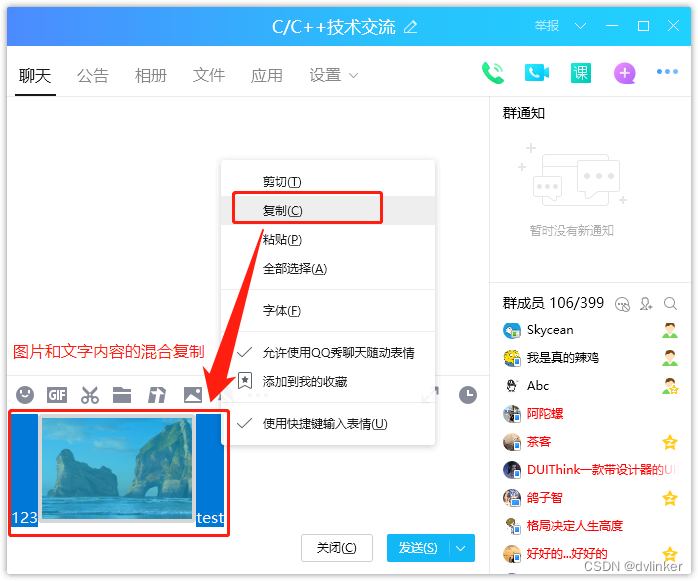Image resolution: width=698 pixels, height=581 pixels.
Task: Choose 粘贴(P) from context menu
Action: (x=328, y=240)
